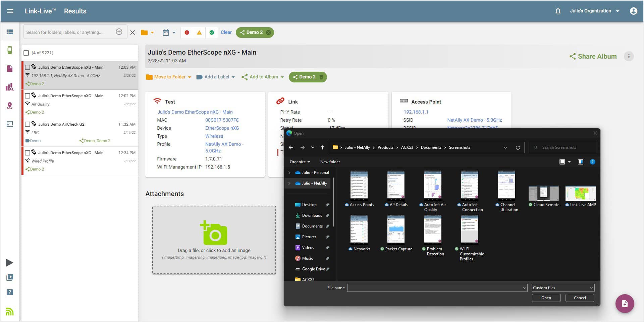This screenshot has height=322, width=644.
Task: Click the add image camera icon
Action: tap(214, 233)
